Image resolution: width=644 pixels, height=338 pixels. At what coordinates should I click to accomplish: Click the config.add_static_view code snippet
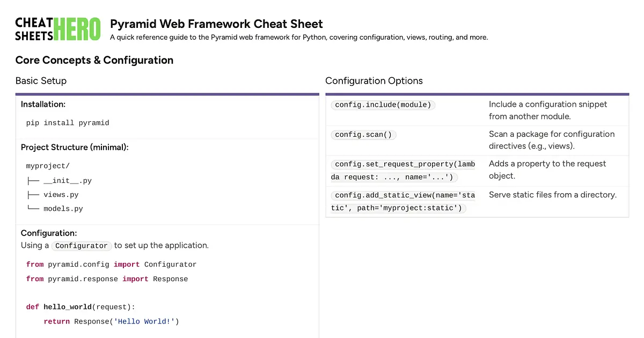pyautogui.click(x=404, y=201)
